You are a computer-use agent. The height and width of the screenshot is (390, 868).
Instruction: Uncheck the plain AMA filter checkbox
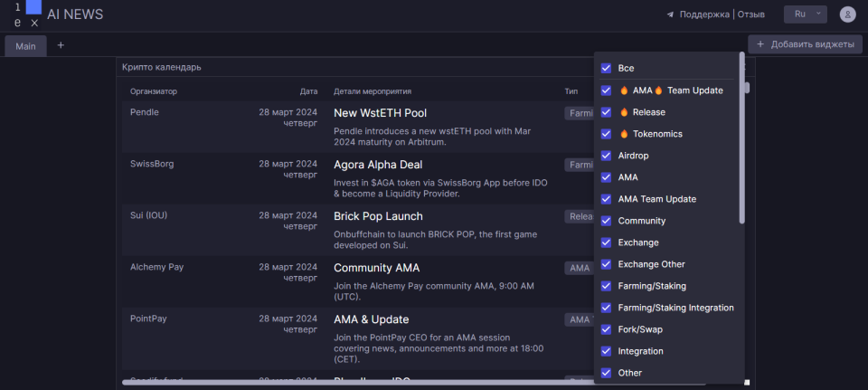(x=606, y=177)
